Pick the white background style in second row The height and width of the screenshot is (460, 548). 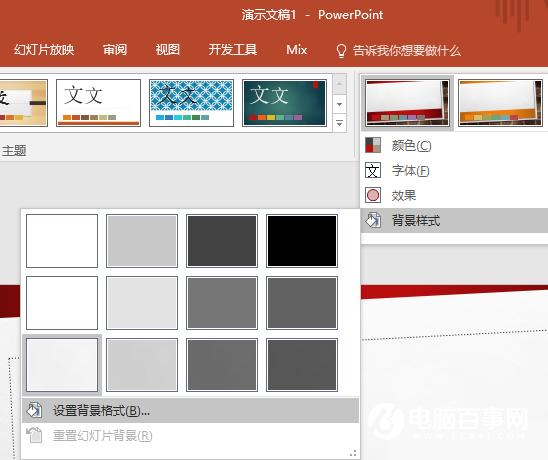pos(62,303)
